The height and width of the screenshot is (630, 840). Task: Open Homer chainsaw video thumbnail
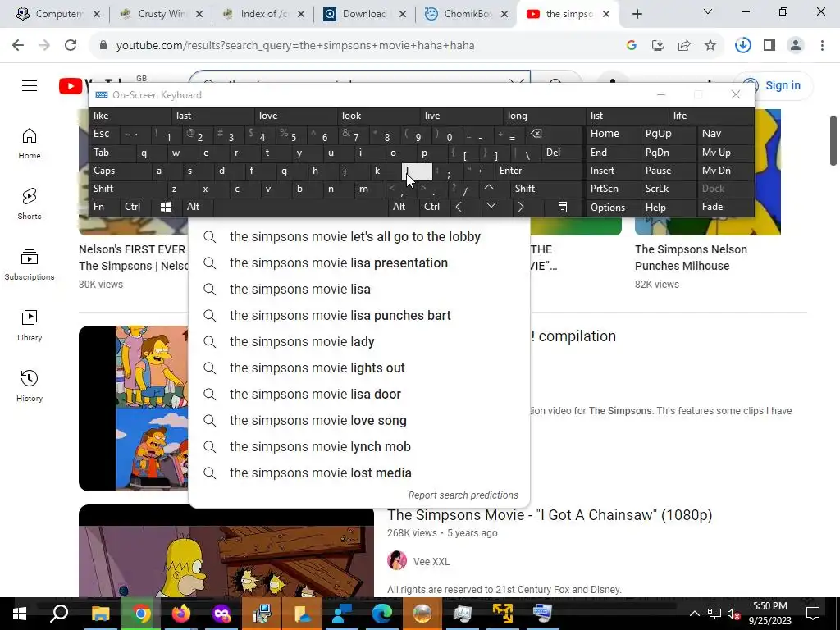click(x=226, y=550)
